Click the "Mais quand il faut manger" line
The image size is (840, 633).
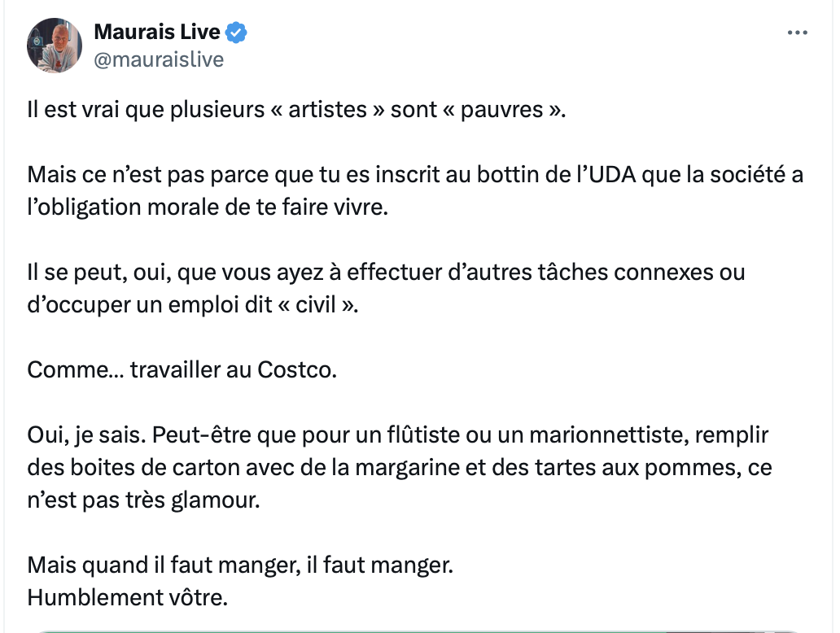coord(239,565)
